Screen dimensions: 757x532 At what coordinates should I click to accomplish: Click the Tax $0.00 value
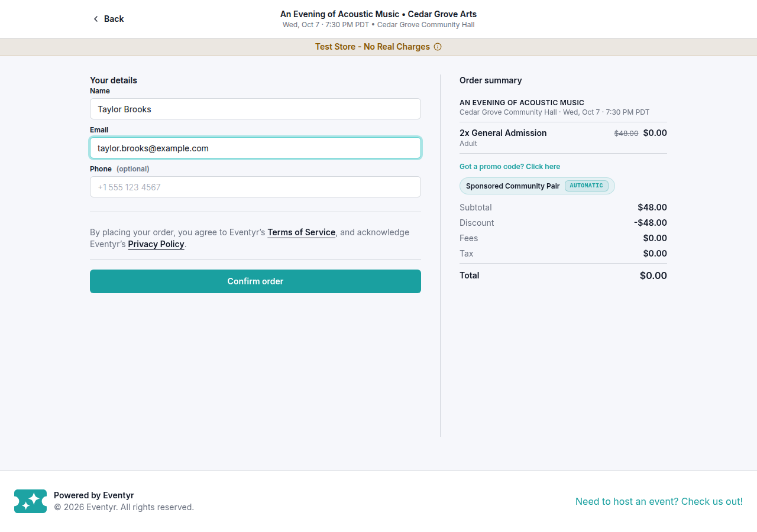(x=655, y=254)
